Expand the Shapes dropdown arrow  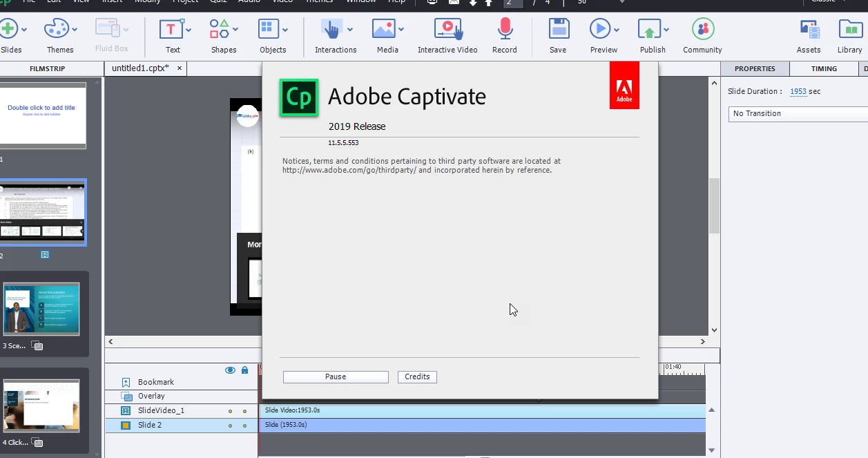tap(235, 30)
